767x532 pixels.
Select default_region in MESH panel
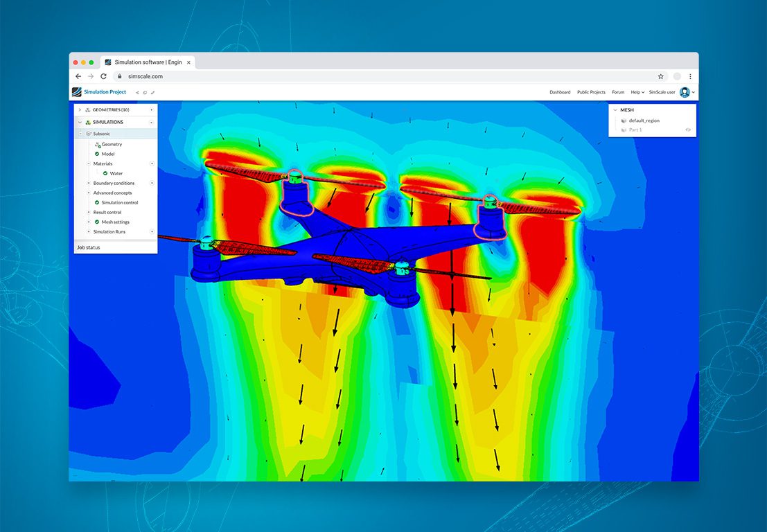point(644,121)
